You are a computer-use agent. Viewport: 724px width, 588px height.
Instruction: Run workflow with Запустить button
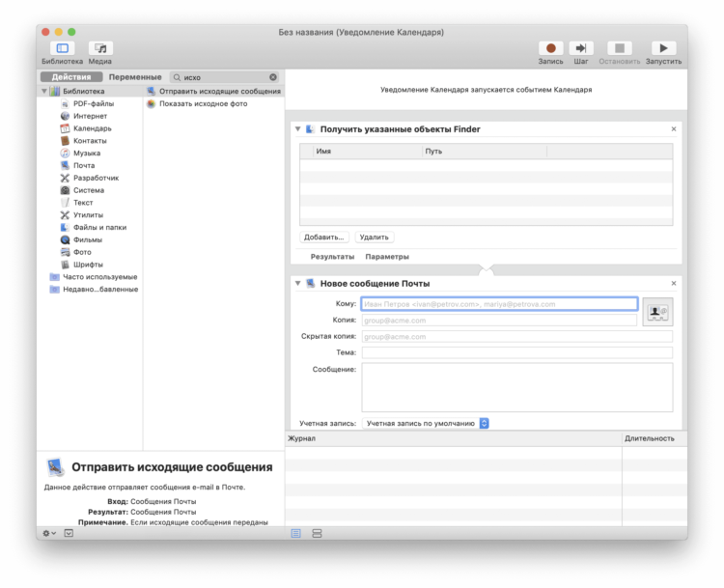[x=663, y=48]
